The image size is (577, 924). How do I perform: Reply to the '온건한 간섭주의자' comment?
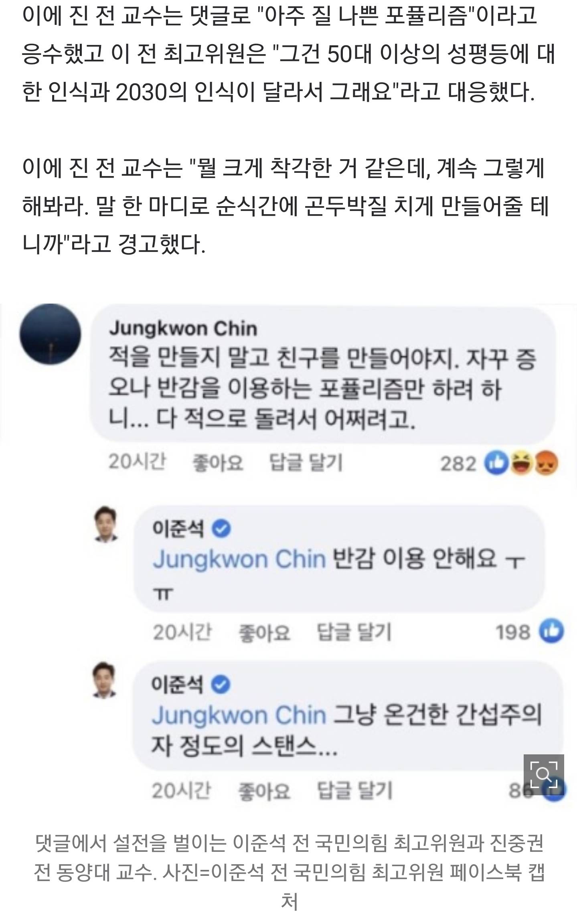pyautogui.click(x=354, y=791)
